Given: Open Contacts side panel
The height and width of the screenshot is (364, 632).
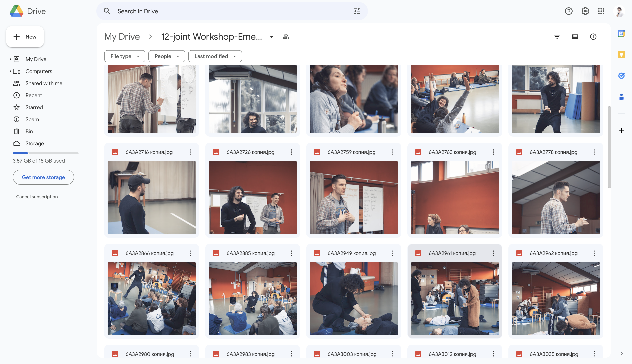Looking at the screenshot, I should point(621,97).
